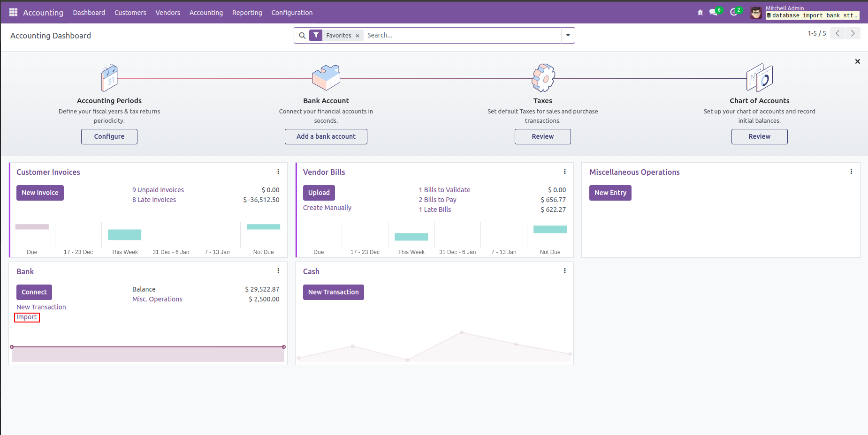This screenshot has height=435, width=868.
Task: Click the This Week bar in Customer Invoices
Action: (x=124, y=234)
